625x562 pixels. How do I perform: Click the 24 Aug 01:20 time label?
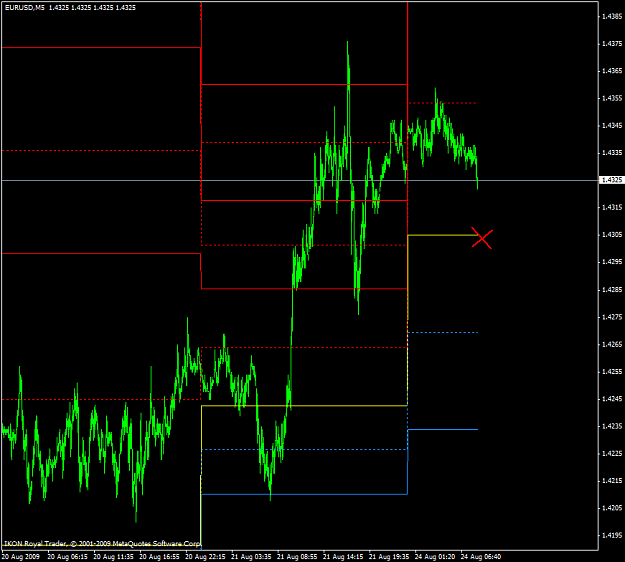tap(435, 556)
